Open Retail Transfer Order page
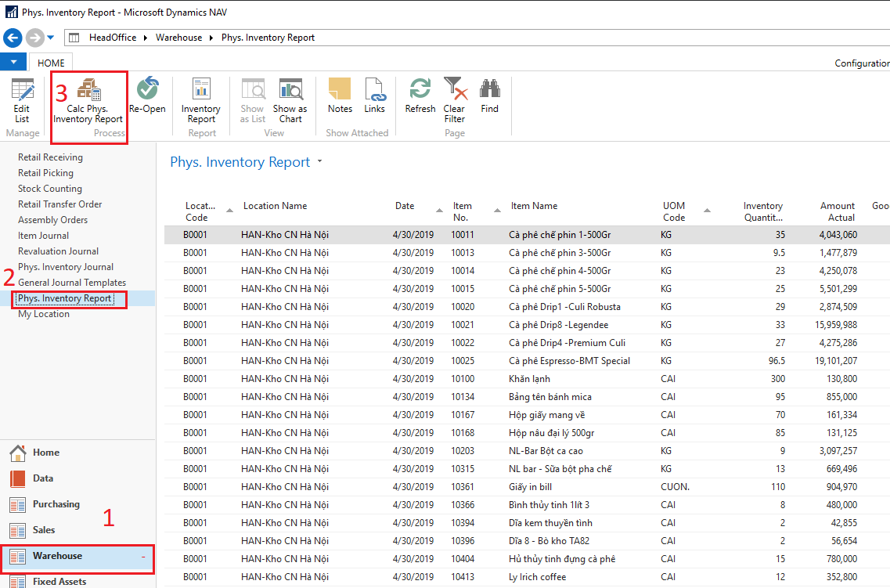The width and height of the screenshot is (890, 588). (x=60, y=204)
